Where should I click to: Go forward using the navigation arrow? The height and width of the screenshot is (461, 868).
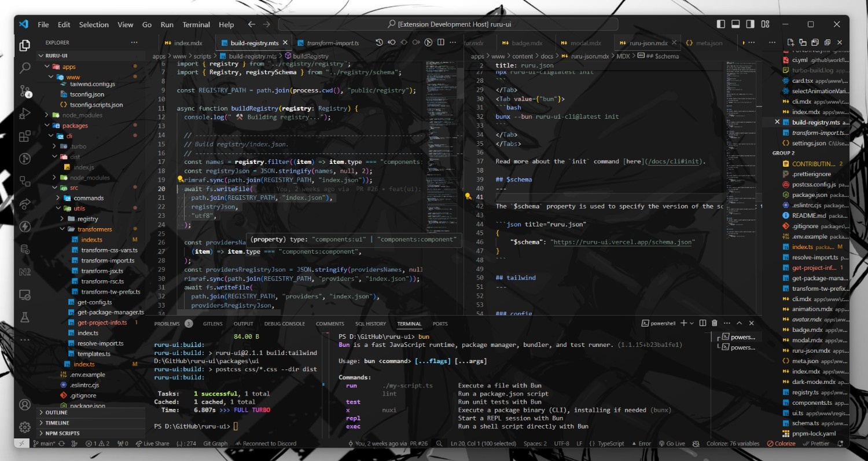coord(266,24)
